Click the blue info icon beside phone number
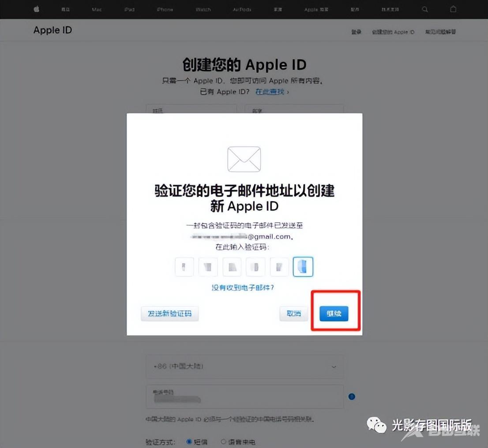The width and height of the screenshot is (488, 448). coord(352,396)
